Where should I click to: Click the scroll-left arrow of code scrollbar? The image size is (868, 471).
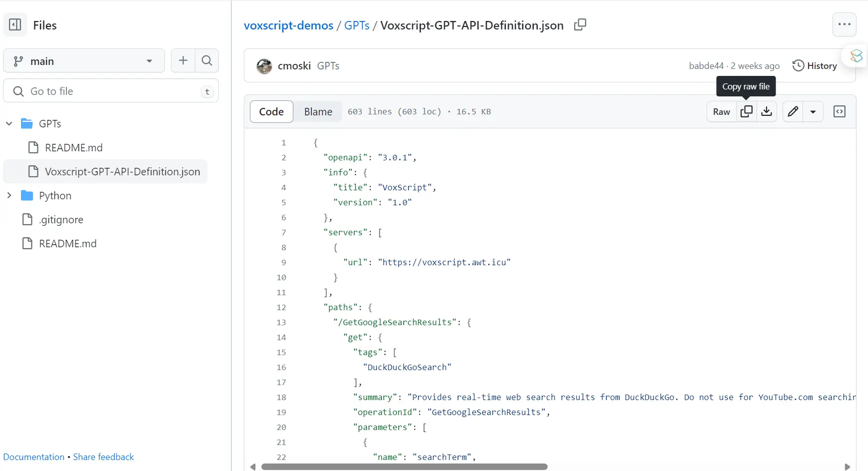click(x=253, y=467)
